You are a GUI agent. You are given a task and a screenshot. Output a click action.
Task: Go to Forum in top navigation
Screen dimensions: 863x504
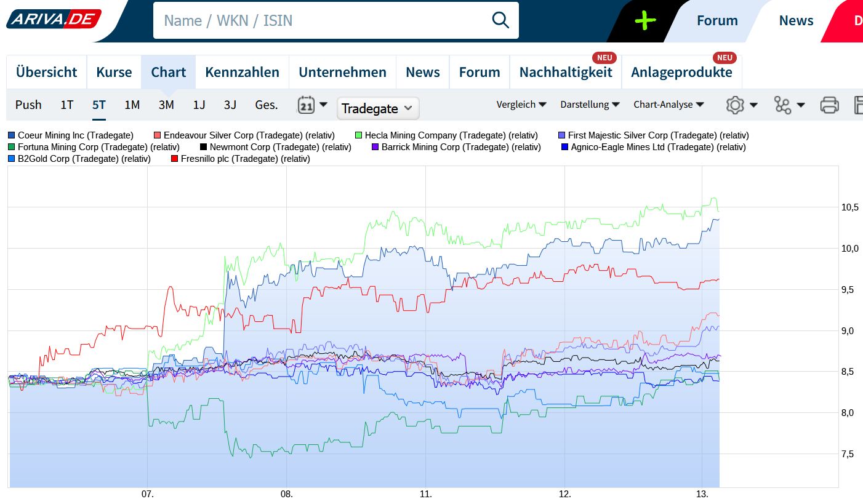click(716, 20)
